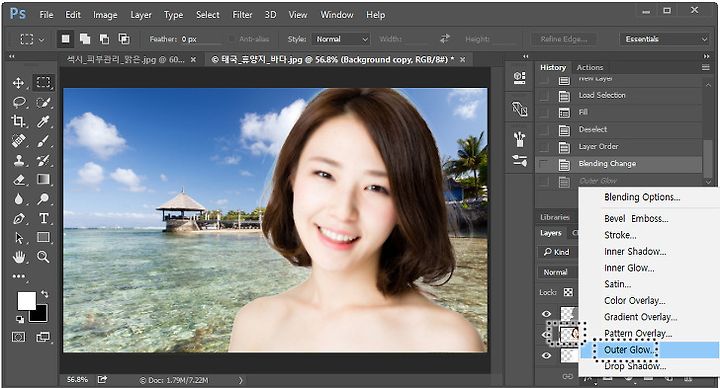Select the Brush tool

(x=43, y=141)
